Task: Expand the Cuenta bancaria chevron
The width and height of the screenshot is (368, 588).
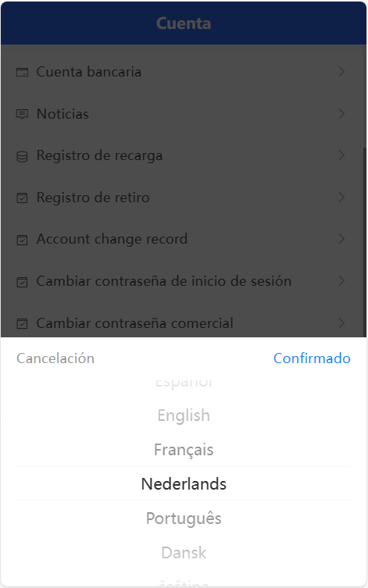Action: 341,72
